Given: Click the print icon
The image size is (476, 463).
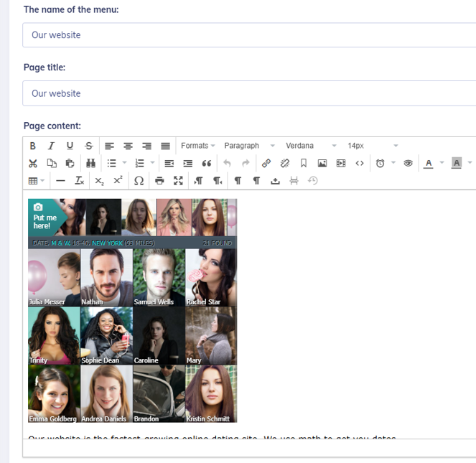Looking at the screenshot, I should click(159, 181).
